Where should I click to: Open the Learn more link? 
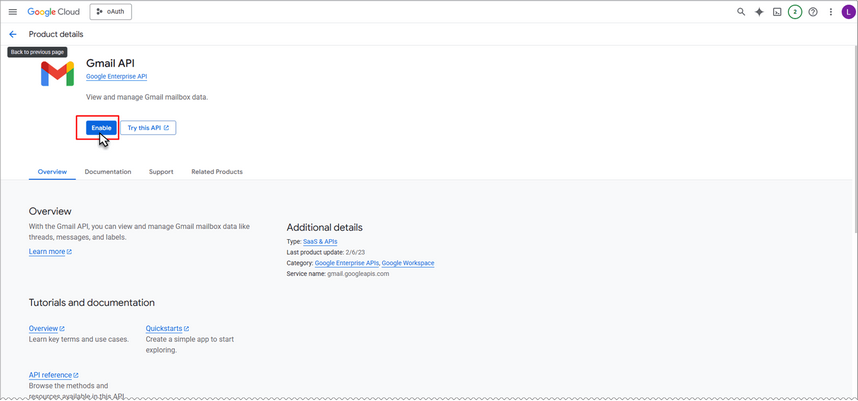[x=50, y=252]
